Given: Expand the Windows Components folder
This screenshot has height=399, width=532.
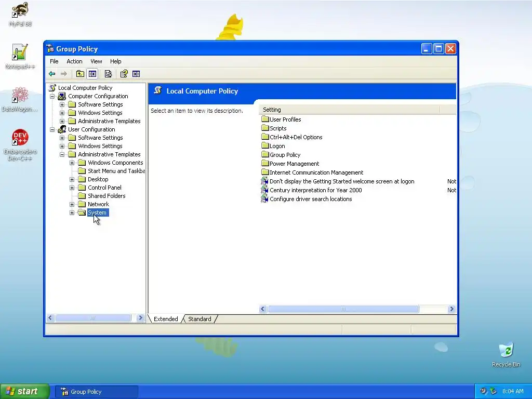Looking at the screenshot, I should (x=72, y=163).
